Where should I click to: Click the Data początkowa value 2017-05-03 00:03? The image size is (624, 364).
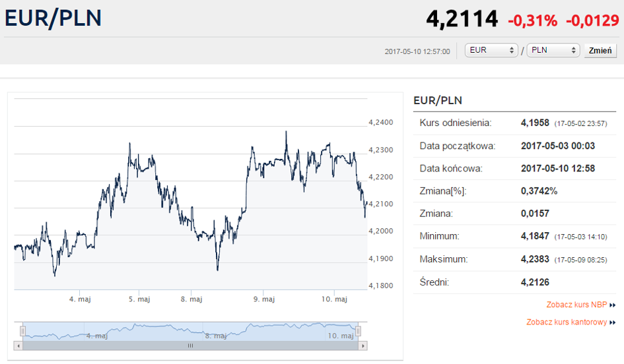tap(558, 146)
